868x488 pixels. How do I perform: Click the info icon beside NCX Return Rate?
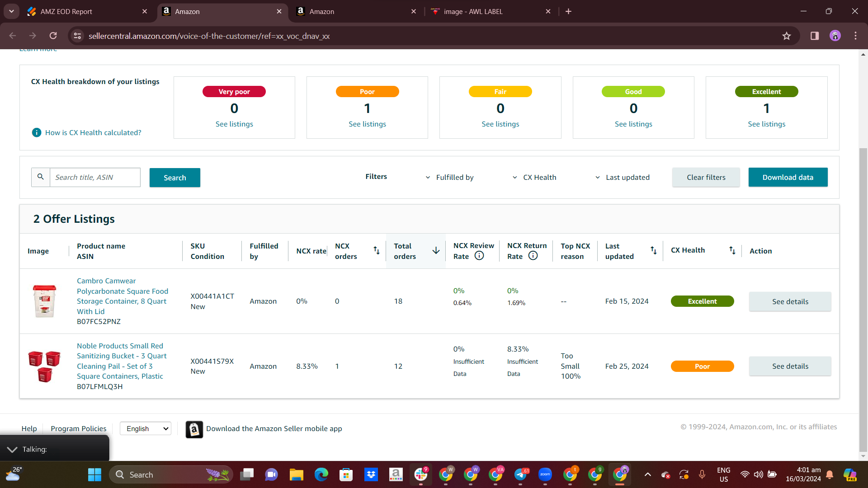tap(533, 256)
